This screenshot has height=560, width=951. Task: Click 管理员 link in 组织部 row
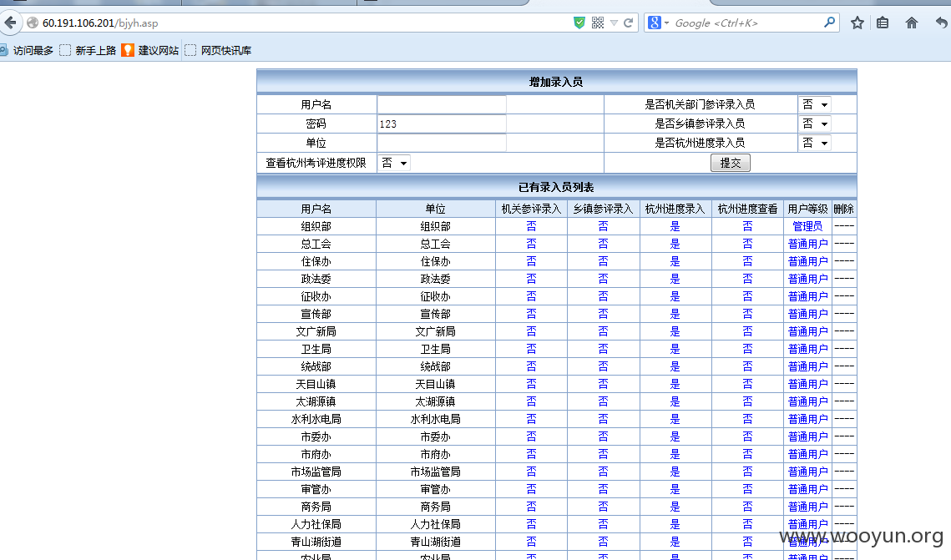tap(807, 226)
